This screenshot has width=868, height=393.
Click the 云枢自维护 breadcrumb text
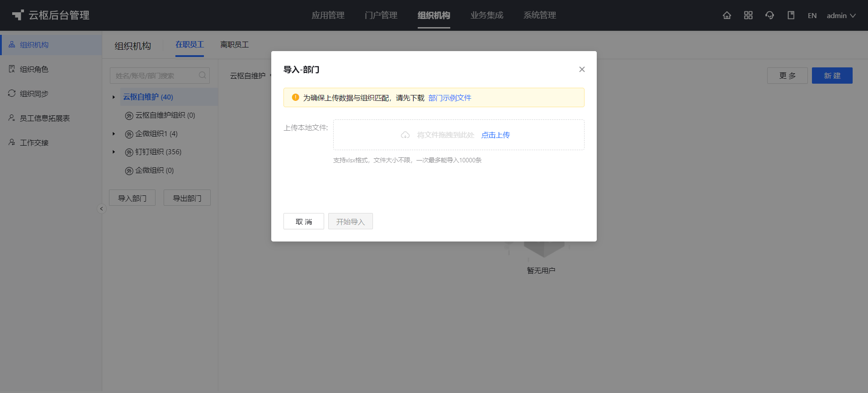tap(248, 76)
